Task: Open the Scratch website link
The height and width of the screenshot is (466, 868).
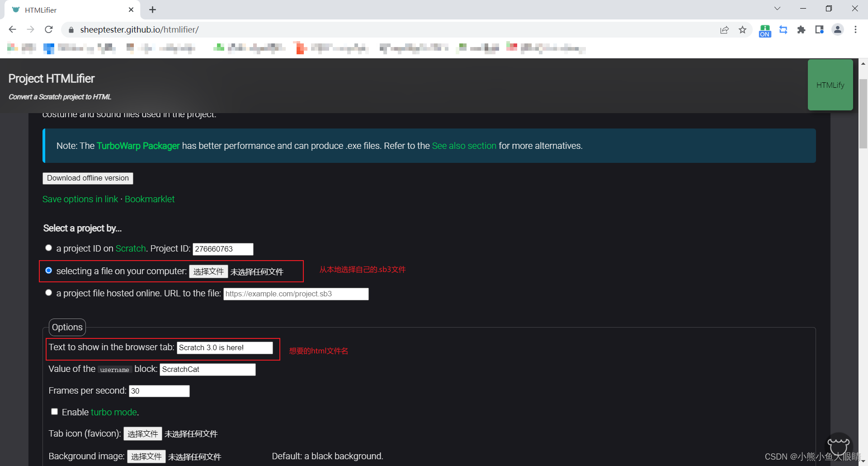Action: click(131, 248)
